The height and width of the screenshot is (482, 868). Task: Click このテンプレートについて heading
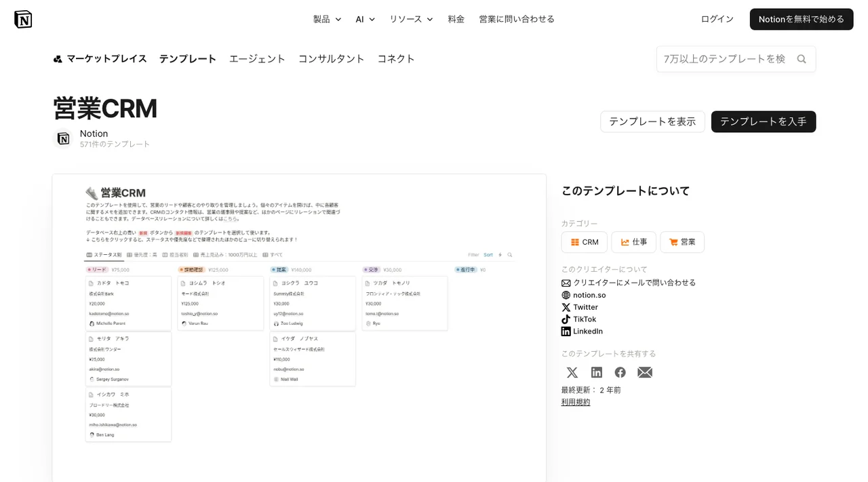(x=626, y=191)
